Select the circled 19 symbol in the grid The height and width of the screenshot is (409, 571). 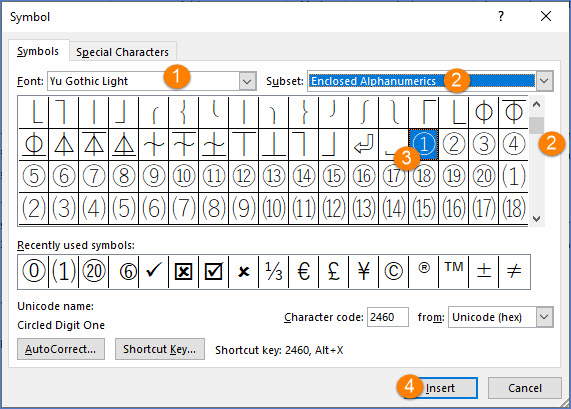pyautogui.click(x=454, y=176)
